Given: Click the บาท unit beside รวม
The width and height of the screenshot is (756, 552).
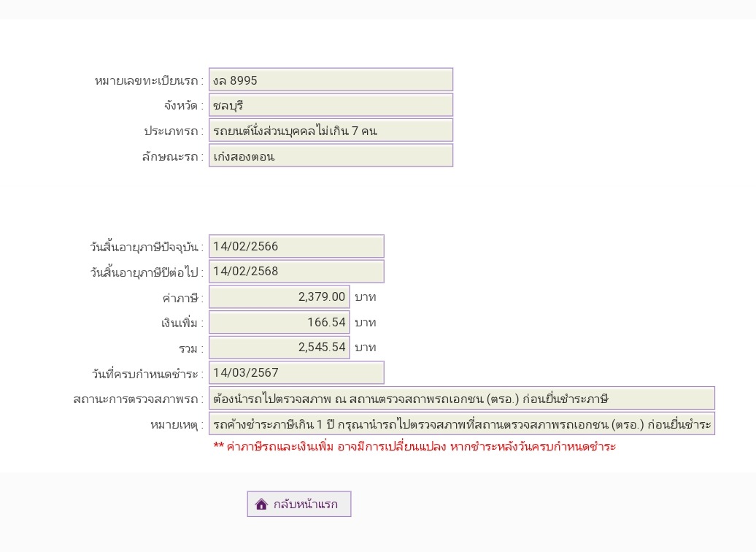Looking at the screenshot, I should point(366,348).
